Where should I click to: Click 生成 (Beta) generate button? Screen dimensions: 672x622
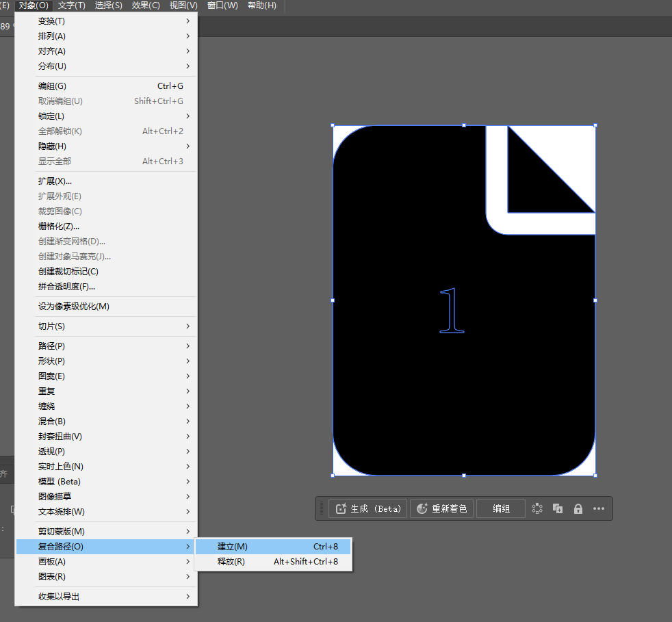[368, 508]
